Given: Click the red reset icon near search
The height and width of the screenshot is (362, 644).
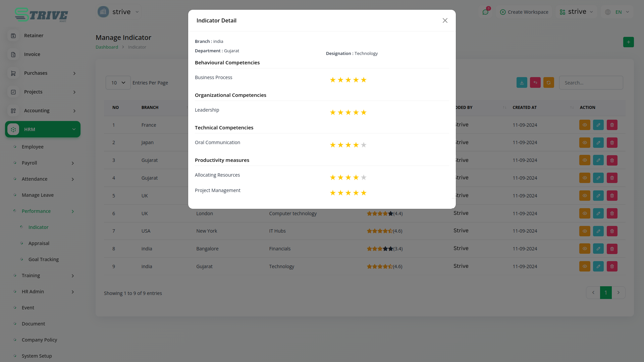Looking at the screenshot, I should [535, 83].
